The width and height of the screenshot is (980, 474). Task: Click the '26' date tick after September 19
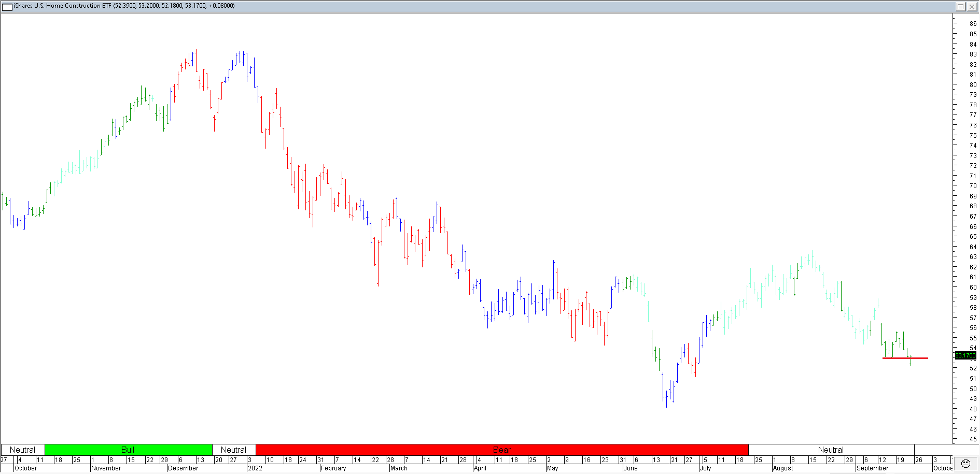[x=919, y=460]
